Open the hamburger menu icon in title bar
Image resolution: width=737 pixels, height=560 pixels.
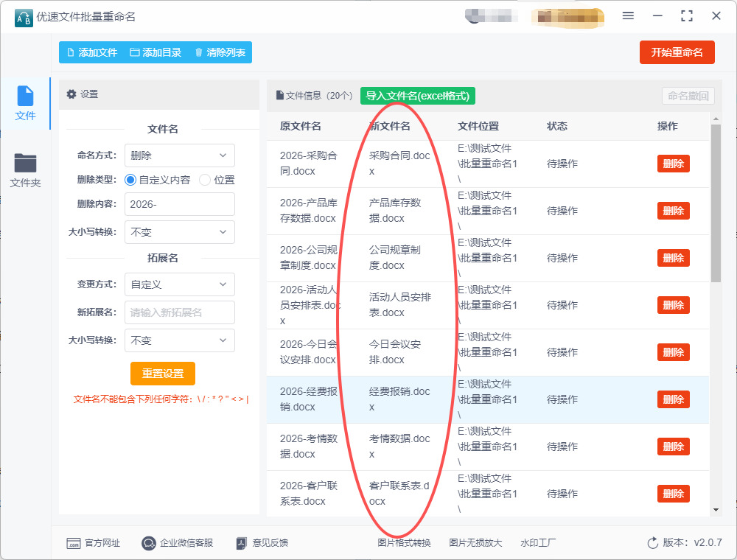pos(628,15)
